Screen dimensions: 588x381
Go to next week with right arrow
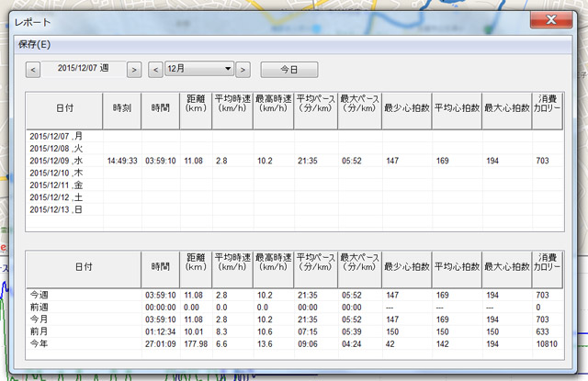tap(133, 69)
